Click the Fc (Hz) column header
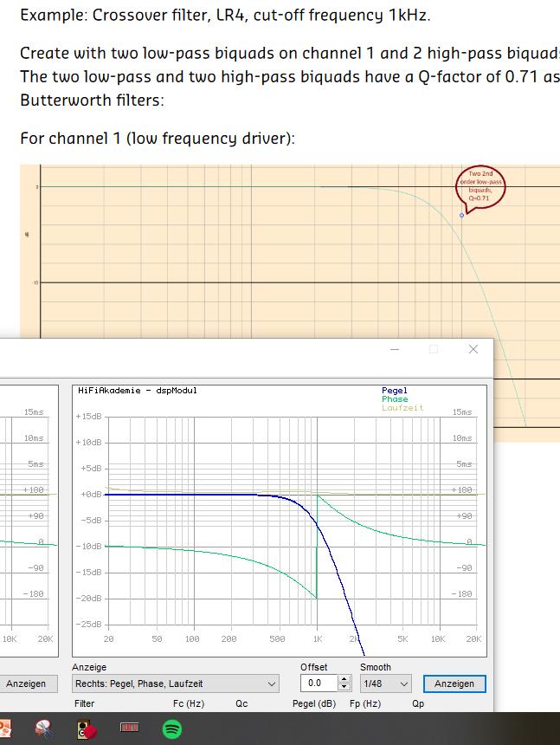This screenshot has height=745, width=560. [x=189, y=703]
